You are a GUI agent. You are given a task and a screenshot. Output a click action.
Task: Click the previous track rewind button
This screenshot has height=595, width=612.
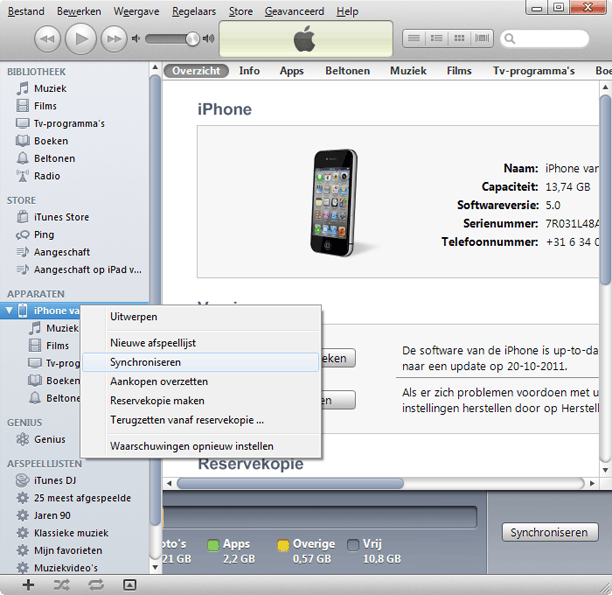pyautogui.click(x=47, y=39)
